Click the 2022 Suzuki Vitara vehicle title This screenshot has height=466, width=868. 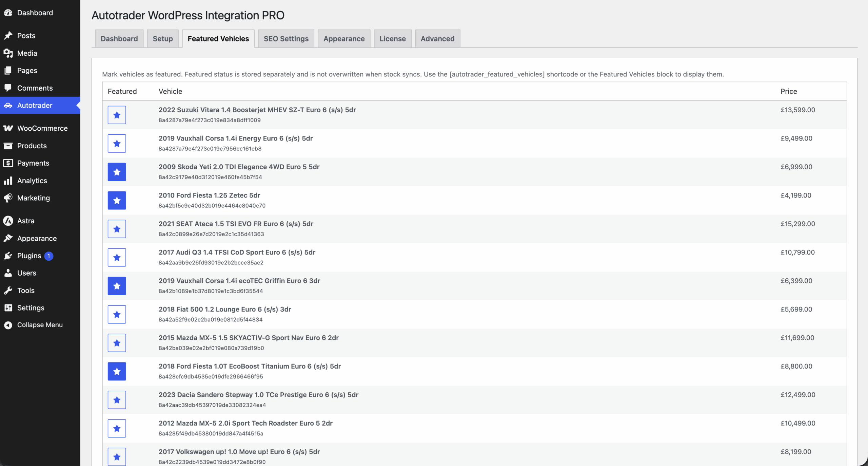[257, 110]
